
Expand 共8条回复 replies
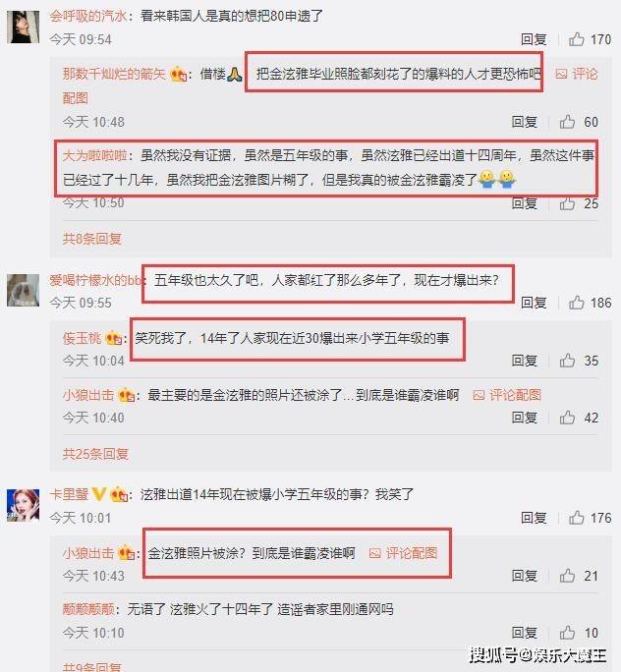tap(92, 239)
